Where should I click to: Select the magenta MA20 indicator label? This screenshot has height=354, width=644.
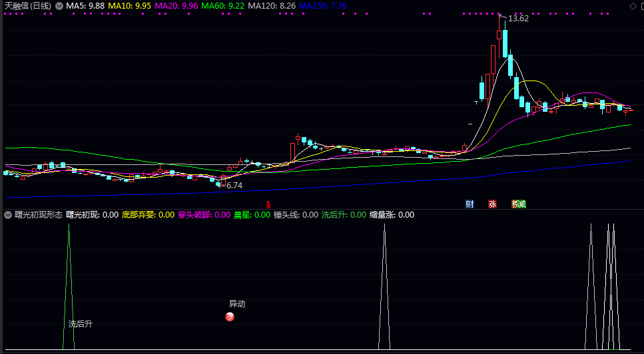tap(176, 6)
